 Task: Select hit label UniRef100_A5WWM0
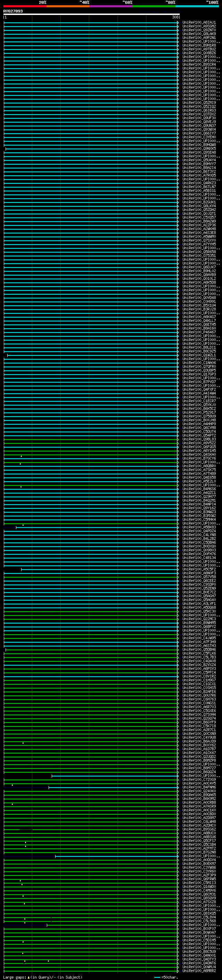point(199,237)
